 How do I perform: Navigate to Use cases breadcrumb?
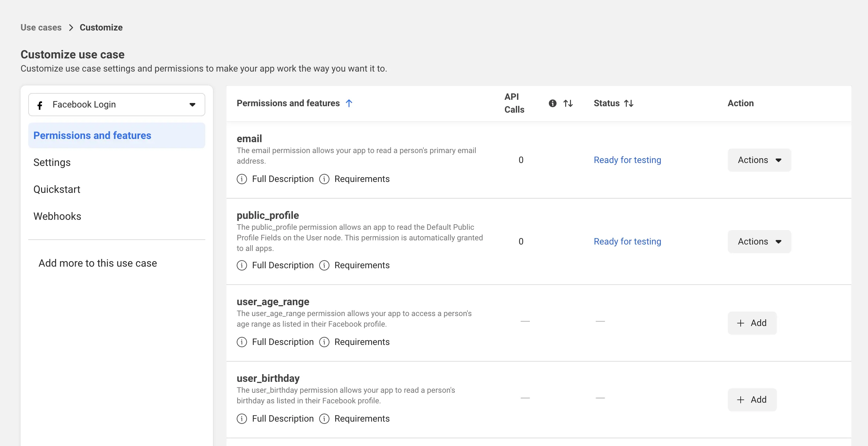41,28
